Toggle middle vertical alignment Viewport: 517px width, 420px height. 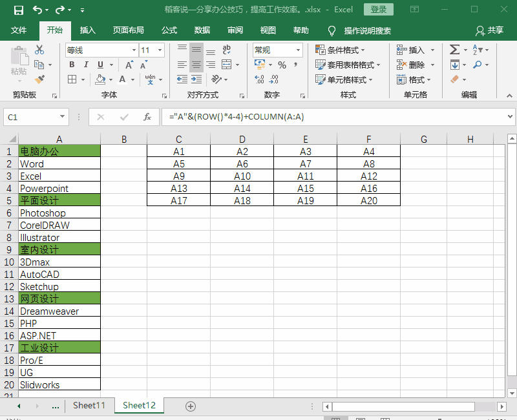[196, 50]
